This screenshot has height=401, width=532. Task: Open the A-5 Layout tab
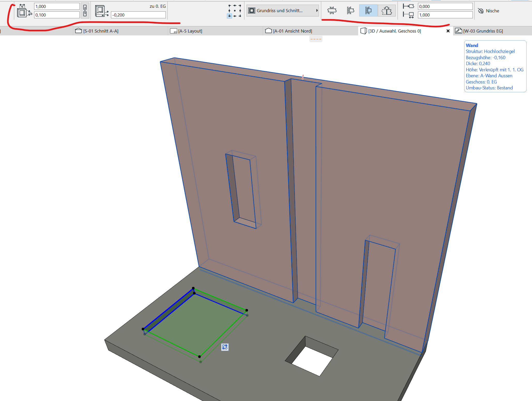tap(190, 31)
